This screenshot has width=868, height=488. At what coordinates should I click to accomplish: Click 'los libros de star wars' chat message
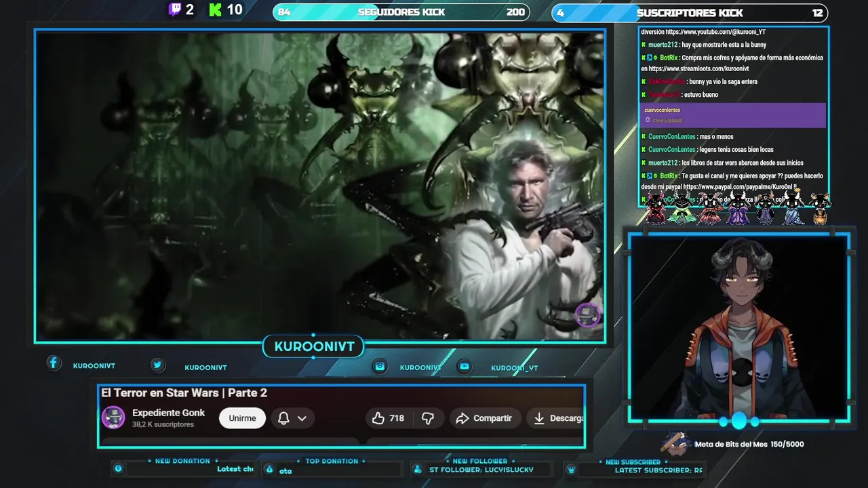(x=742, y=163)
